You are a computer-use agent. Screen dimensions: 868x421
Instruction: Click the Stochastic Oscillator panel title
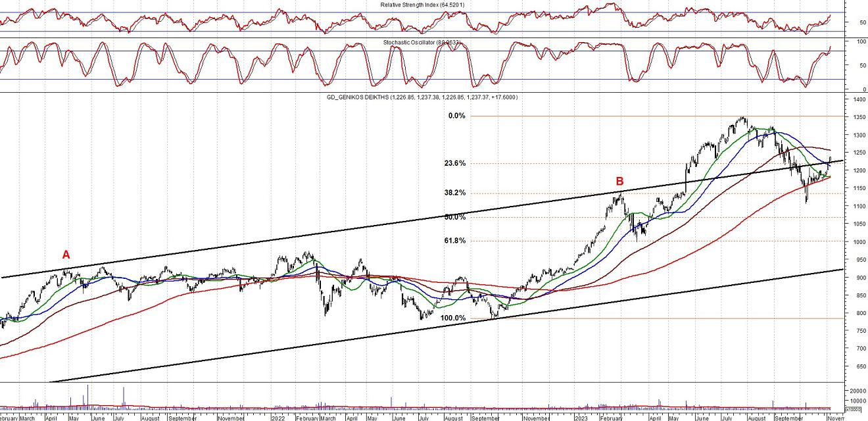420,43
